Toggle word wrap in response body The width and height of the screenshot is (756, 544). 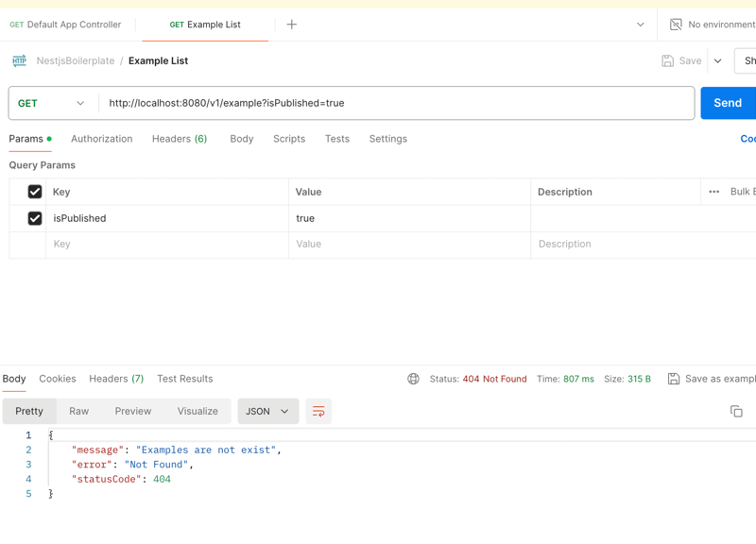[318, 411]
